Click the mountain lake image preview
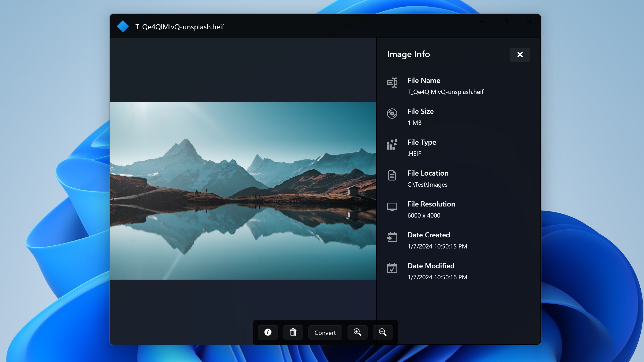The height and width of the screenshot is (362, 644). (243, 191)
